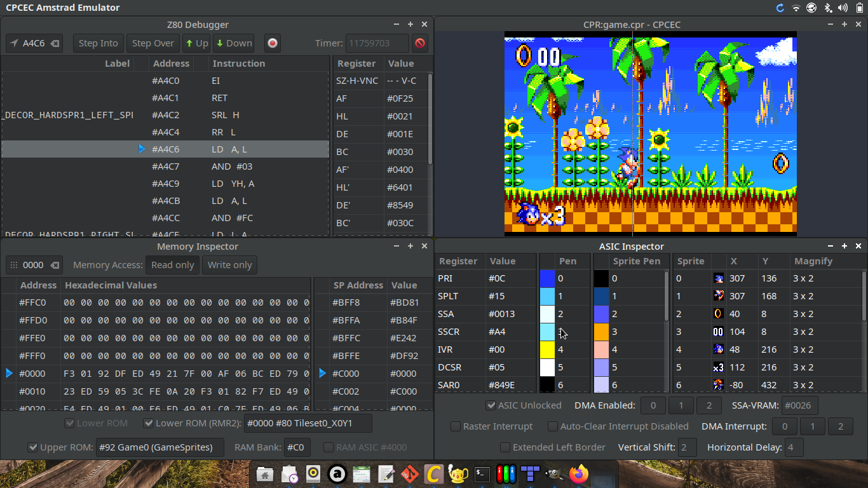Viewport: 868px width, 488px height.
Task: Click the Upper ROM '#92 Game0 (GameSprites)' field
Action: tap(159, 447)
